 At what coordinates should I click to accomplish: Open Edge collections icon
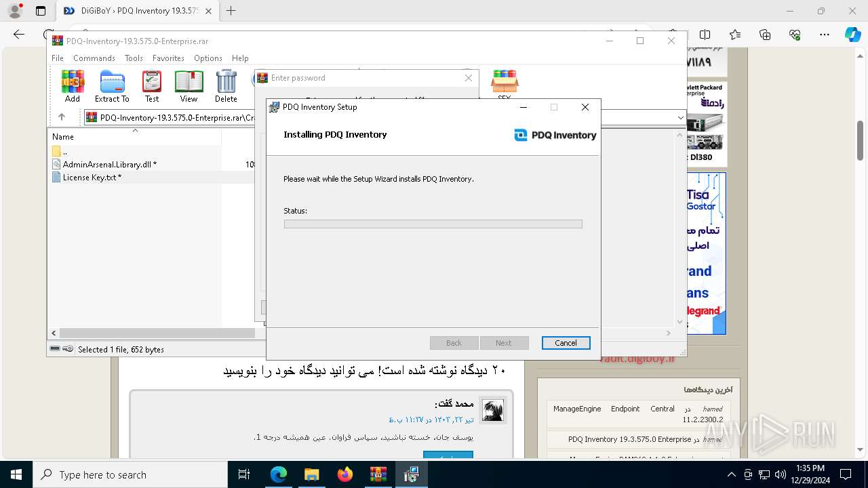(765, 35)
